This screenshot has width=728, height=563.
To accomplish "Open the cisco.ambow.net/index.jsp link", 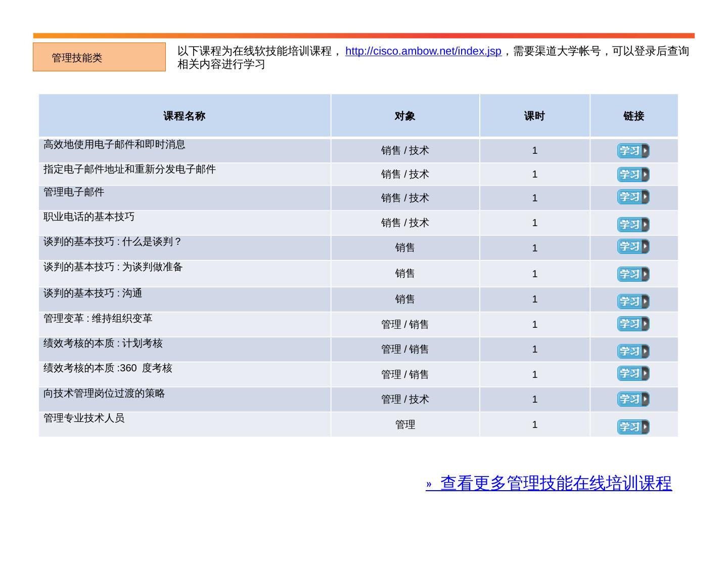I will 423,51.
